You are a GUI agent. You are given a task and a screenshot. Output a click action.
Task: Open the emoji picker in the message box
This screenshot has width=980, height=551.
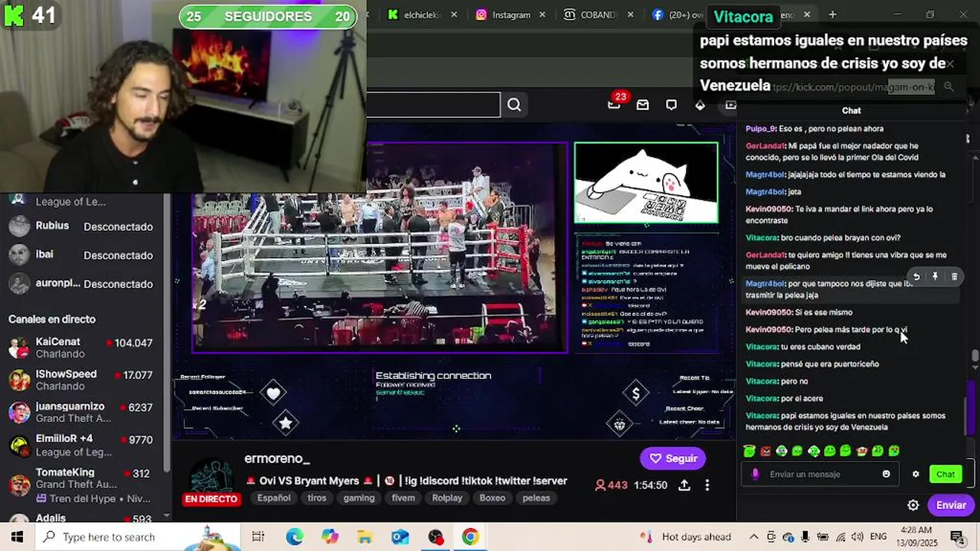(x=886, y=474)
